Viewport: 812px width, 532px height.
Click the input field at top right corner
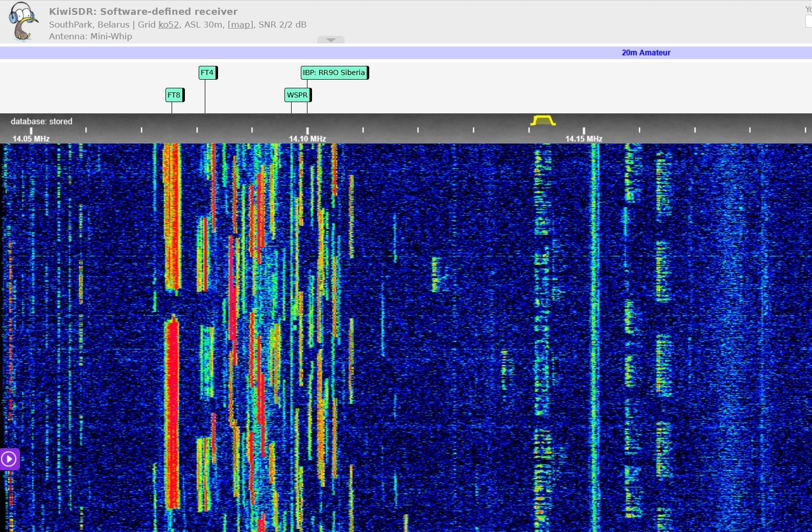(808, 21)
